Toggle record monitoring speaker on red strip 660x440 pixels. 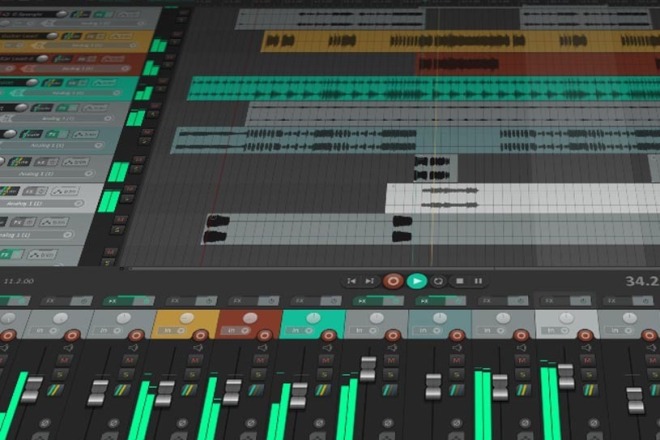coord(262,348)
